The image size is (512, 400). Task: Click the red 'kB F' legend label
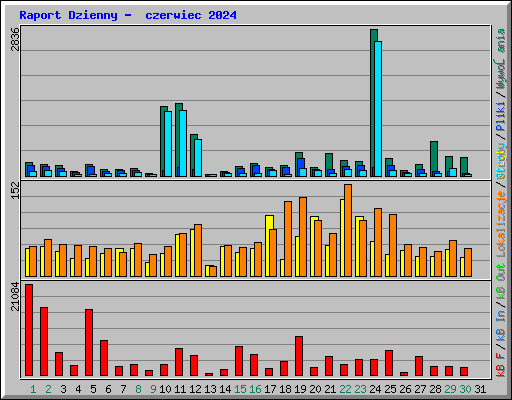coord(501,365)
